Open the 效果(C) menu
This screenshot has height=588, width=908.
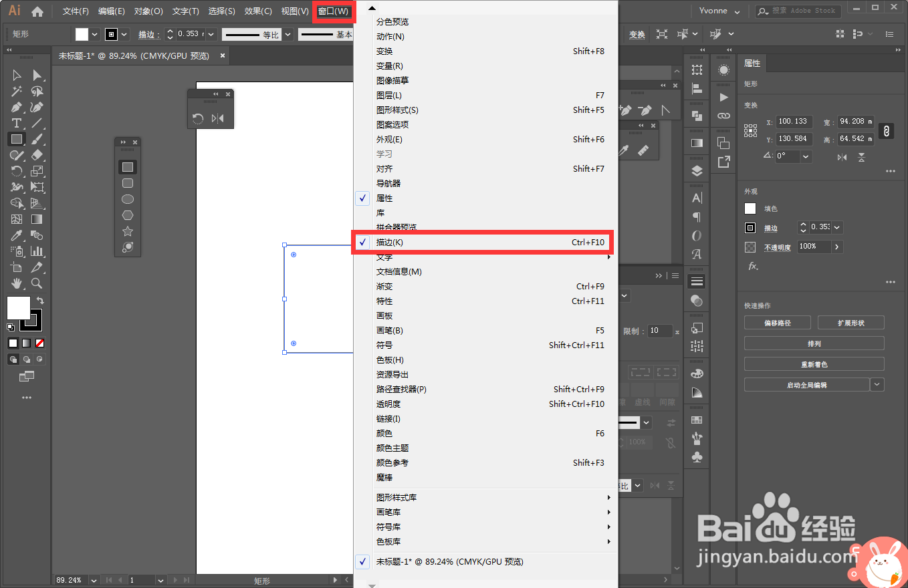tap(258, 11)
